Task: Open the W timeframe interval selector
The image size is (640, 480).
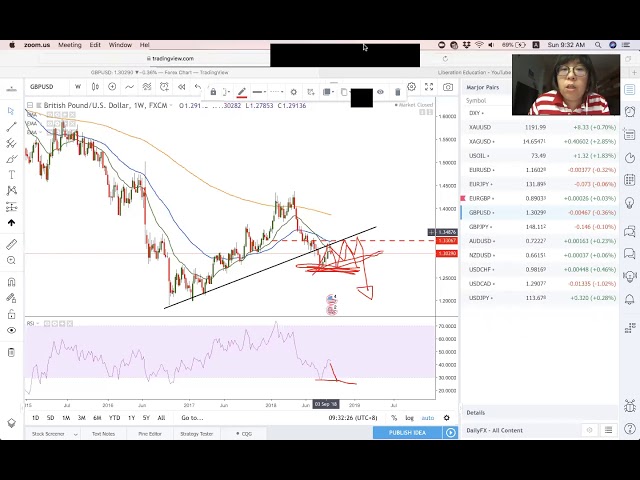Action: [77, 87]
